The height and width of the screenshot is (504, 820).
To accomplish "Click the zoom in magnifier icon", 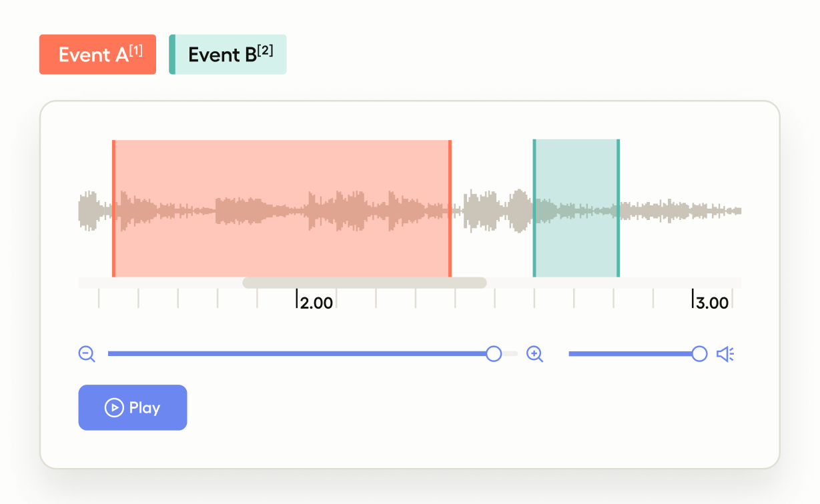I will 534,354.
